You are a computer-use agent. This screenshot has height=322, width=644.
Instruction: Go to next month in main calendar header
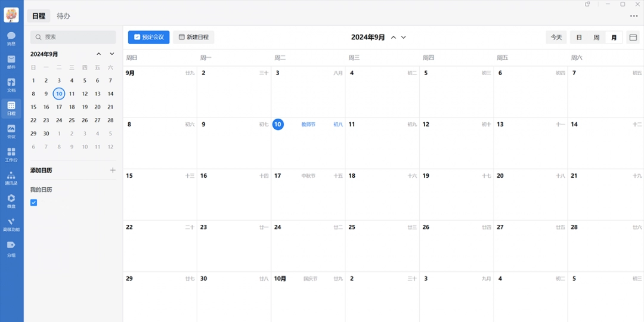click(x=404, y=38)
